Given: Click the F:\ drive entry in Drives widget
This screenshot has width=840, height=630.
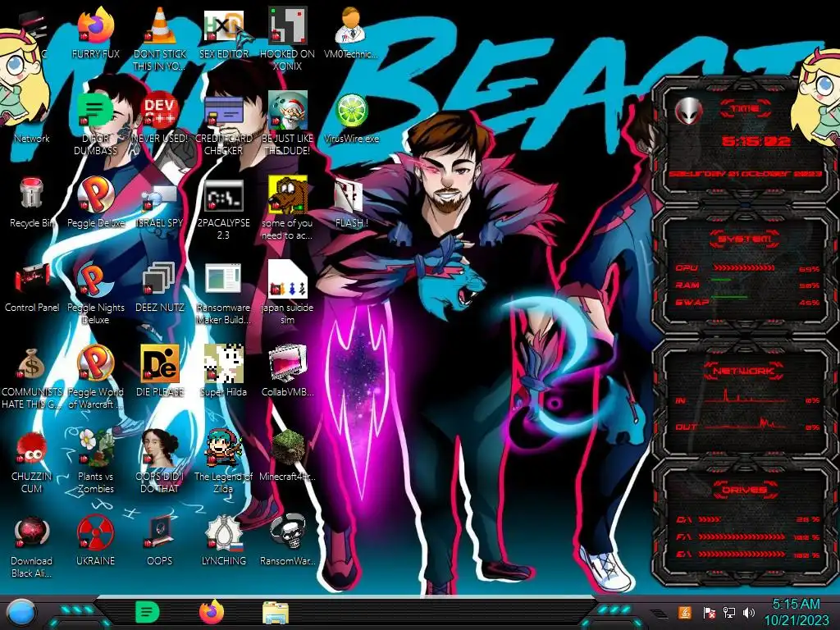Looking at the screenshot, I should [x=747, y=536].
